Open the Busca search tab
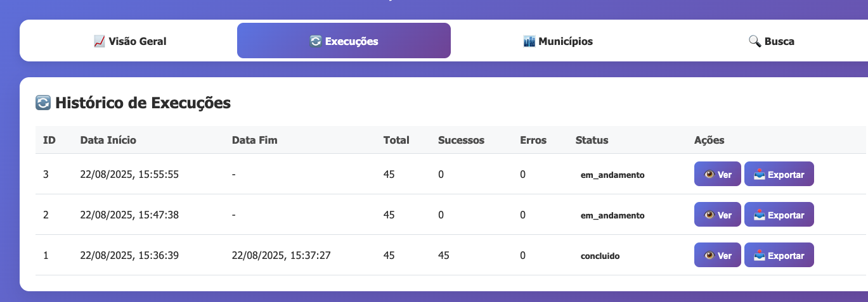This screenshot has width=868, height=302. tap(771, 41)
